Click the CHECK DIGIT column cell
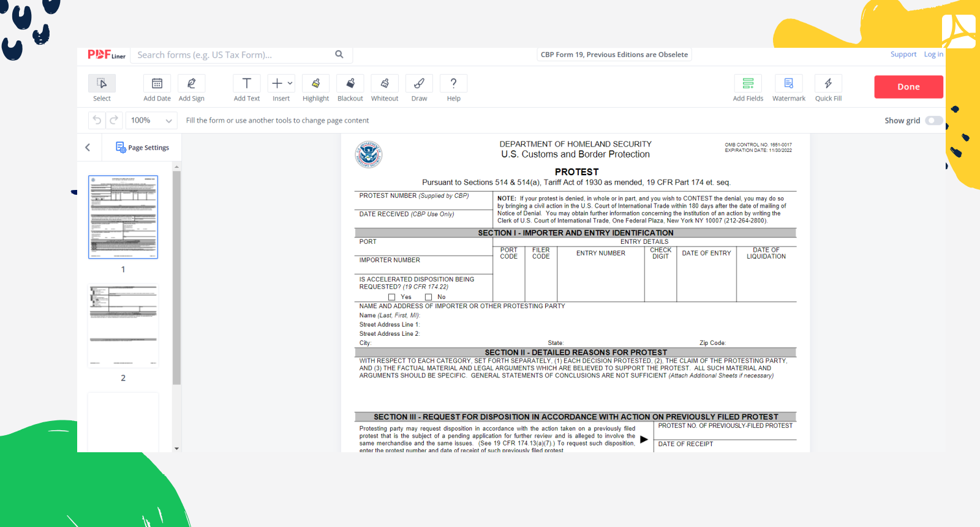This screenshot has width=980, height=527. [660, 274]
